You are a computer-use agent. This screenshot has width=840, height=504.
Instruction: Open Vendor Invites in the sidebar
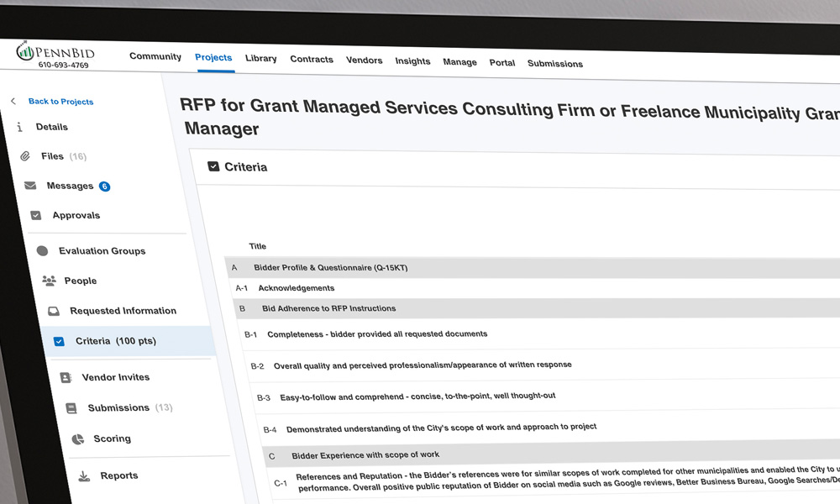pos(116,378)
